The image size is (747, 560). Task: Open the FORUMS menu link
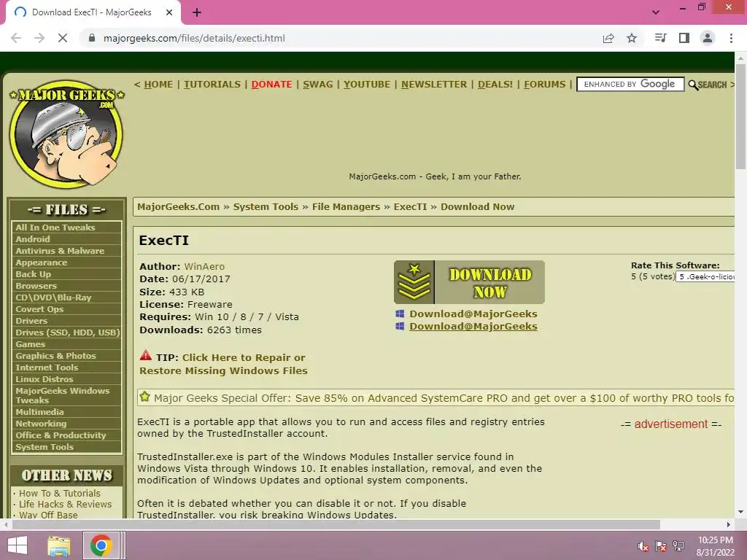tap(544, 85)
